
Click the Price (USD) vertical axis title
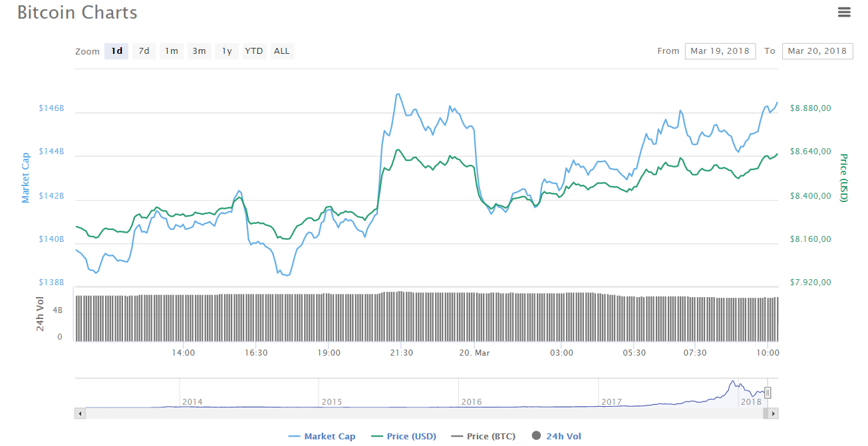coord(843,178)
